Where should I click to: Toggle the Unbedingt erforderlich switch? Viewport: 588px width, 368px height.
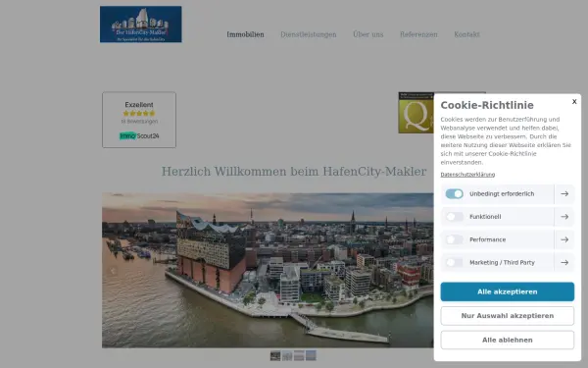[454, 193]
